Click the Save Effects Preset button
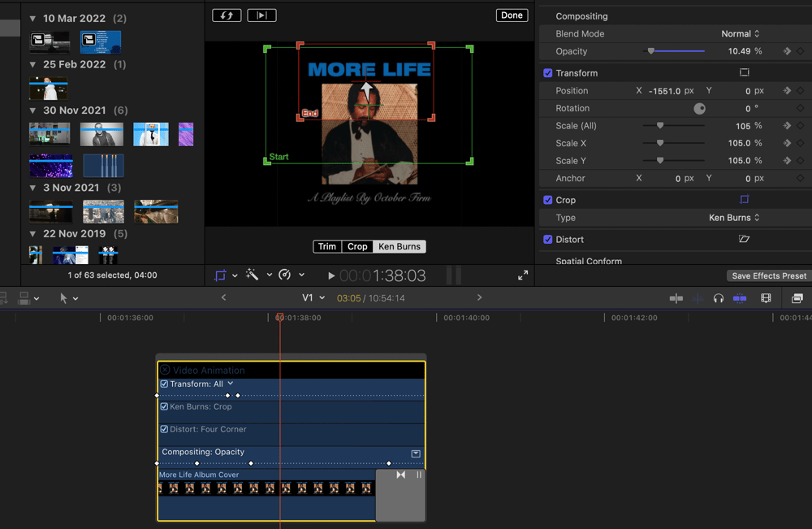 (768, 275)
